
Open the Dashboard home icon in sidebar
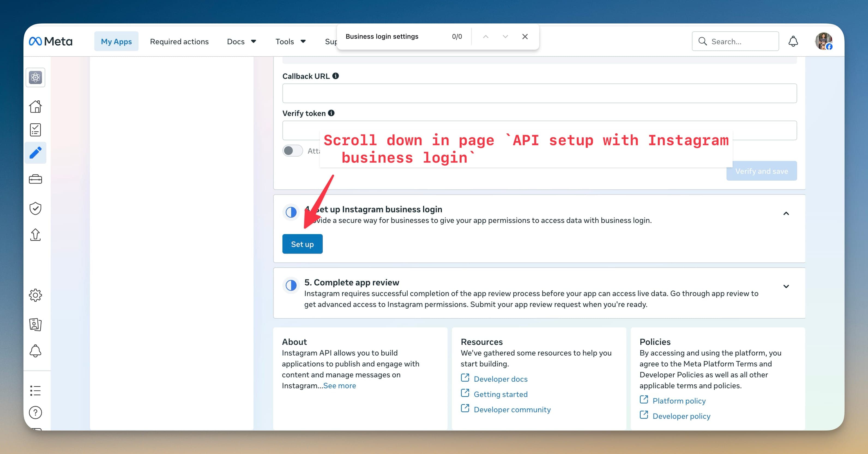tap(35, 107)
